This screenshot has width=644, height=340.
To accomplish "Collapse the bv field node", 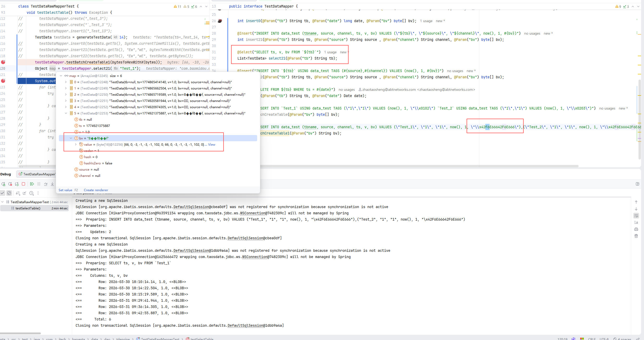I will 71,138.
